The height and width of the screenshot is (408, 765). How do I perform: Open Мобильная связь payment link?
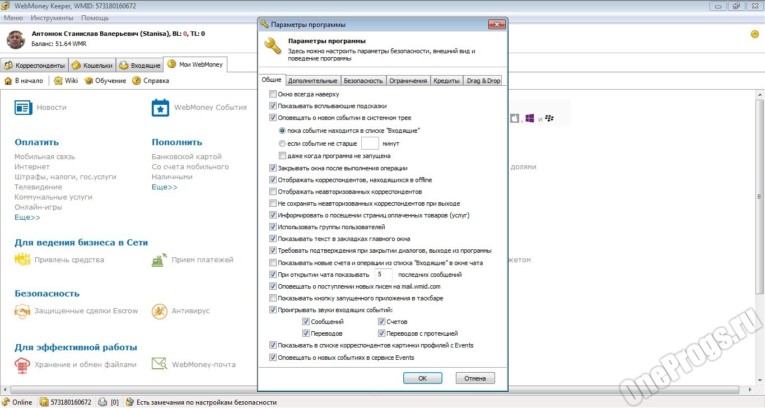tap(45, 157)
